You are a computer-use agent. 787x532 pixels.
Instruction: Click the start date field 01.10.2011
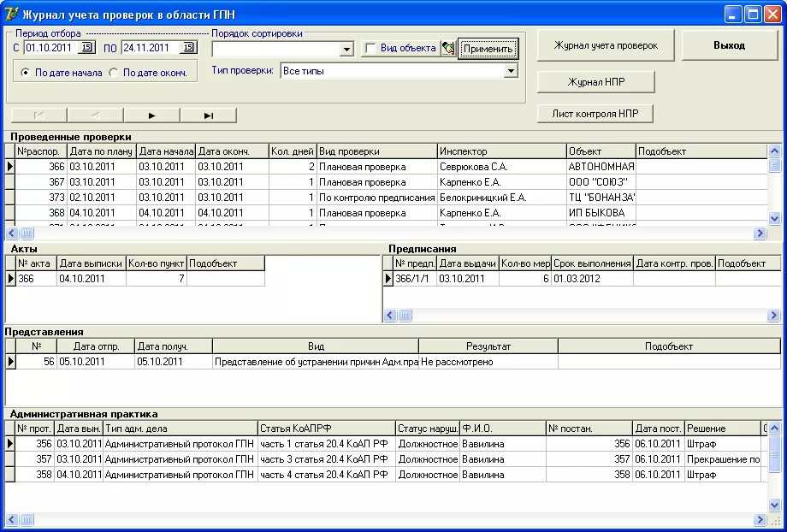click(x=51, y=48)
